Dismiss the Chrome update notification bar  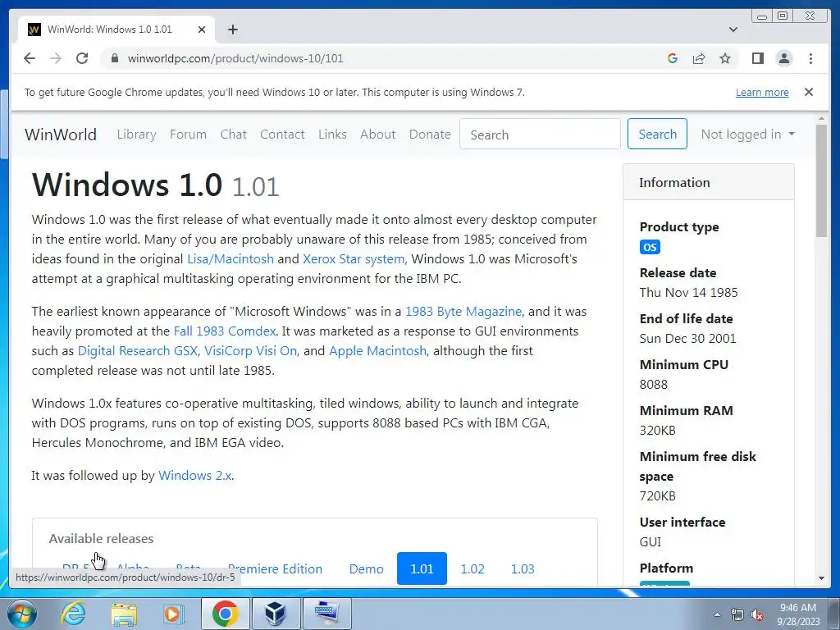pos(808,92)
